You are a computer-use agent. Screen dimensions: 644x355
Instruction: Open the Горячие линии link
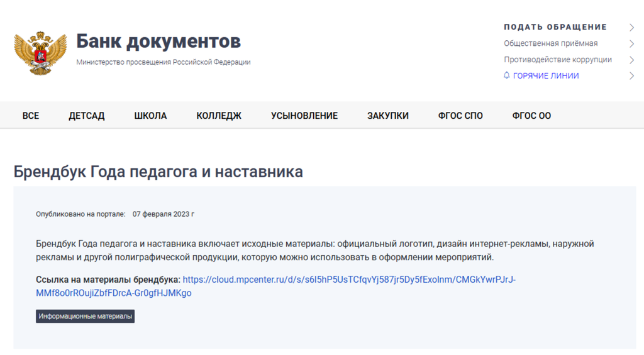click(545, 75)
